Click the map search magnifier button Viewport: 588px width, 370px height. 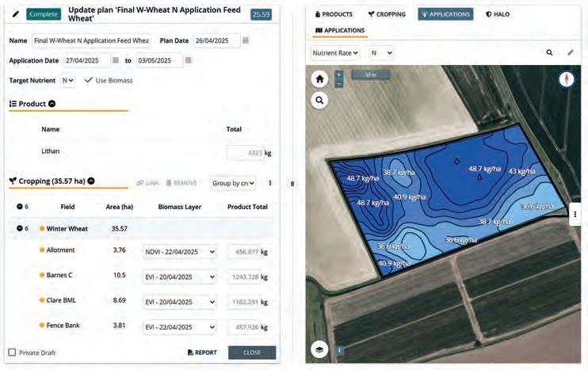coord(319,101)
